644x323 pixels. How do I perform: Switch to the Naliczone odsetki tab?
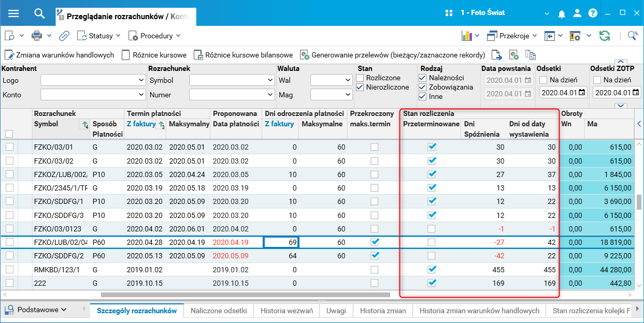coord(219,311)
